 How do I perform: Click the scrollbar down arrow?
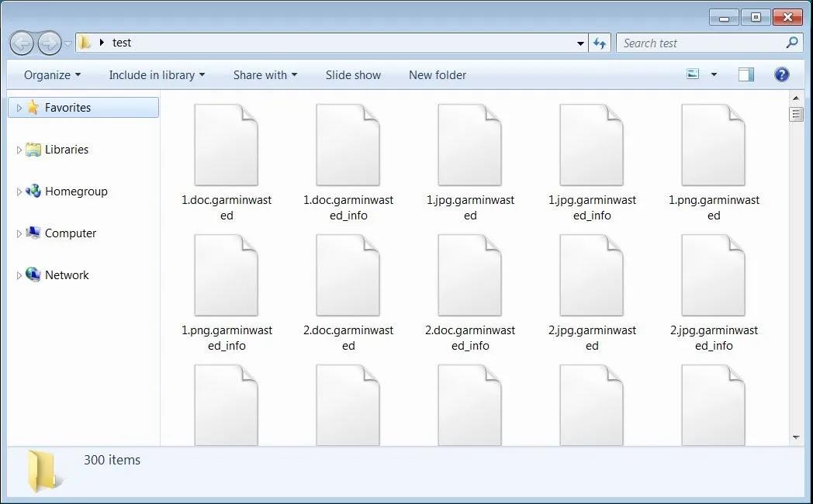tap(796, 437)
